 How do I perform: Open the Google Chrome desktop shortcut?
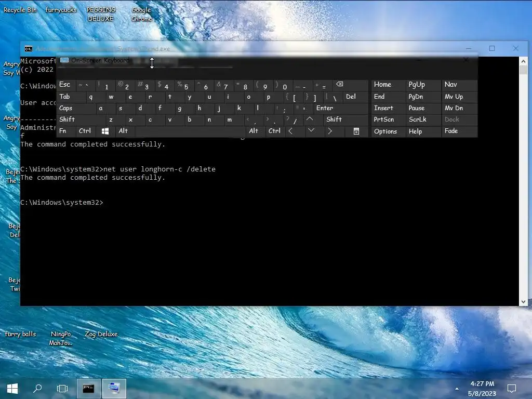[x=141, y=14]
